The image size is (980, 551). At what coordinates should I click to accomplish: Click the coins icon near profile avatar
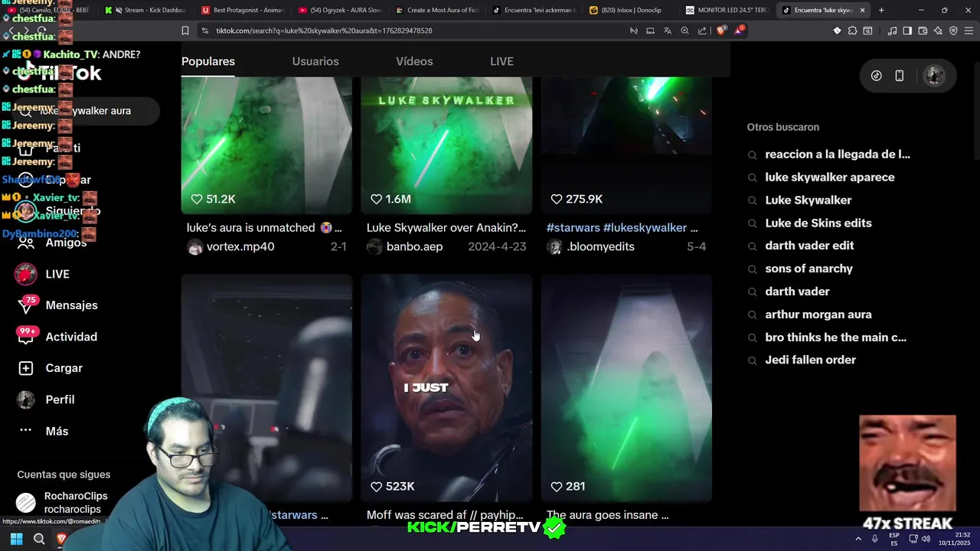click(x=877, y=76)
